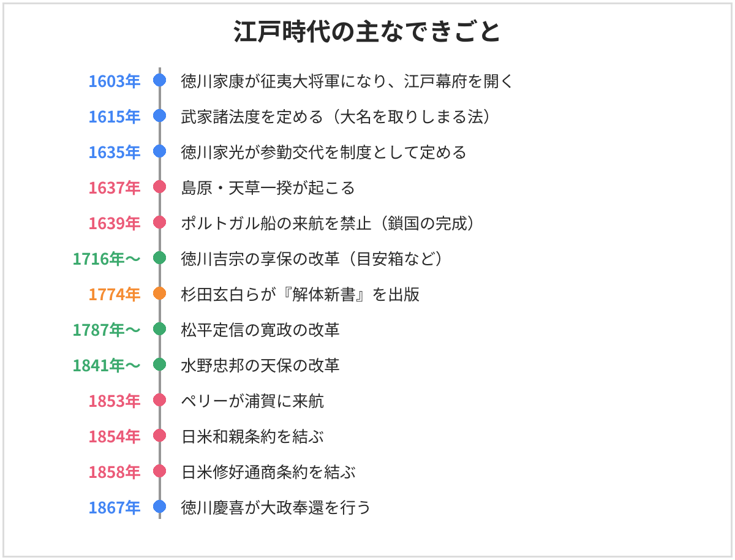Click the red marker dot for 1853年
735x560 pixels.
click(x=160, y=400)
